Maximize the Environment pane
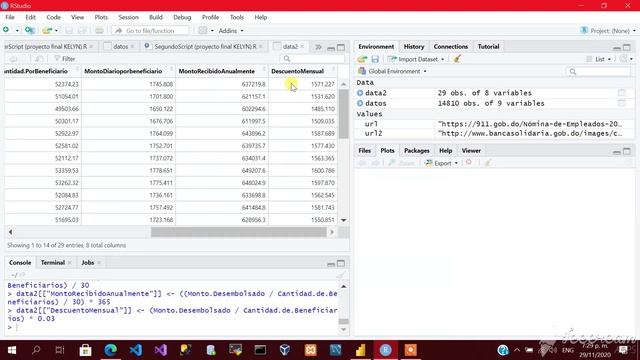The image size is (640, 360). 627,47
